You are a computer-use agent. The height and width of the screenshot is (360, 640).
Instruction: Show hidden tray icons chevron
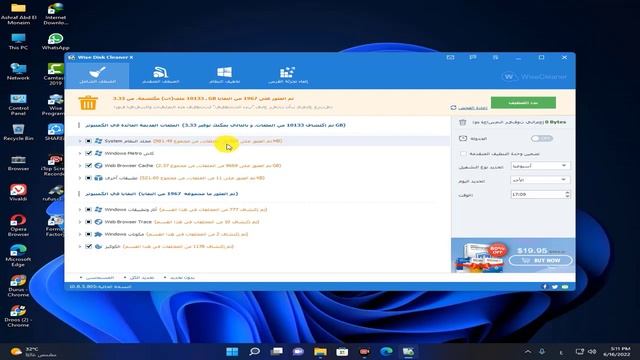(528, 351)
